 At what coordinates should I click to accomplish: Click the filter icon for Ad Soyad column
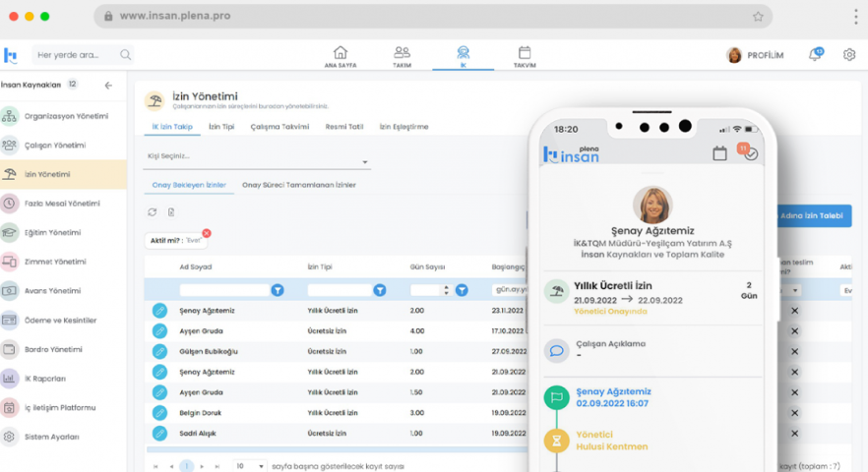point(278,290)
